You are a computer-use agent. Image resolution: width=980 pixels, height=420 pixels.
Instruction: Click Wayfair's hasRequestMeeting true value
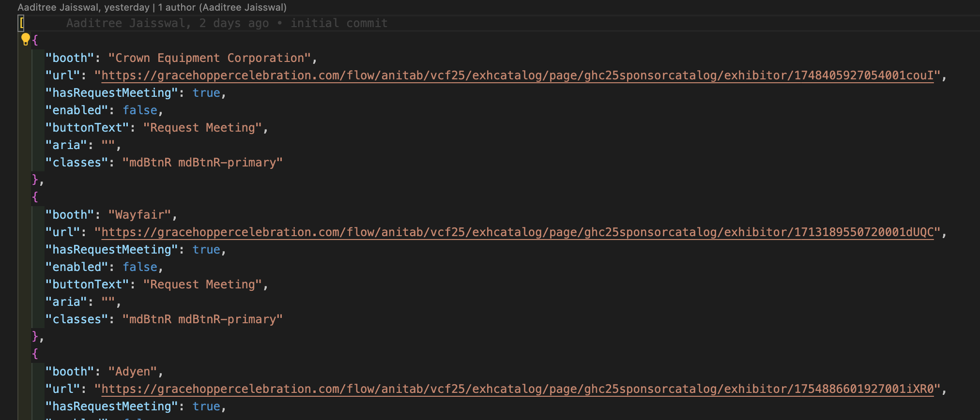point(206,250)
